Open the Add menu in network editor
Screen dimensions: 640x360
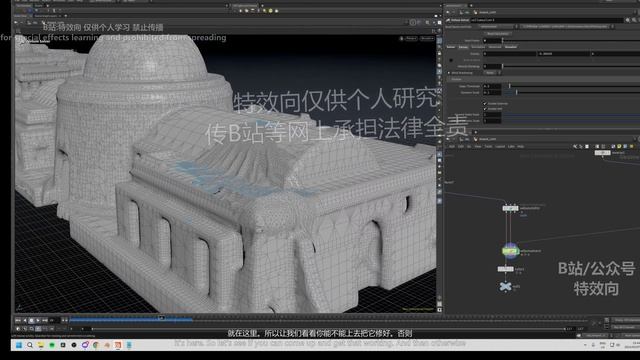(451, 146)
